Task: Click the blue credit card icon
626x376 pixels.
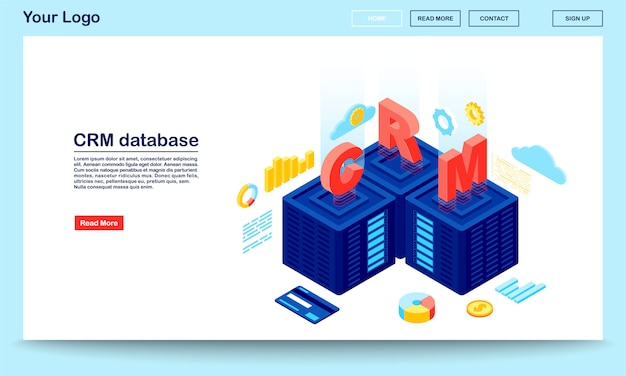Action: click(307, 305)
